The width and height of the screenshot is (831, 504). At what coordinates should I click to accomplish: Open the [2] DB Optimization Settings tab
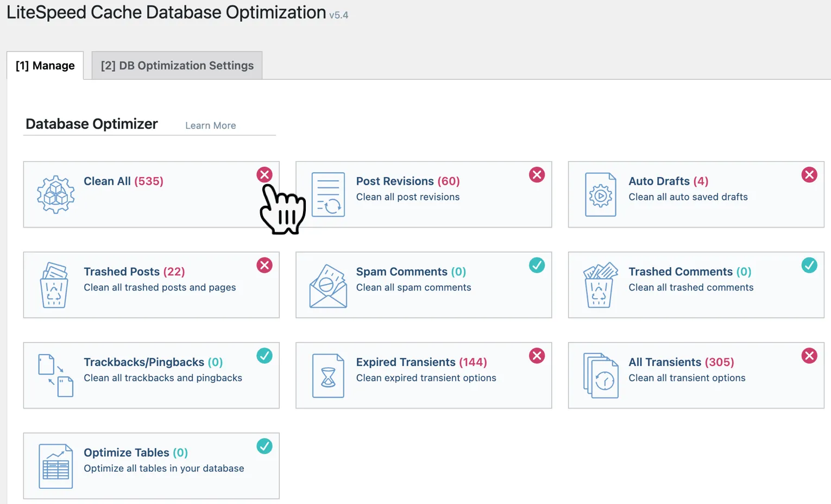[x=177, y=66]
